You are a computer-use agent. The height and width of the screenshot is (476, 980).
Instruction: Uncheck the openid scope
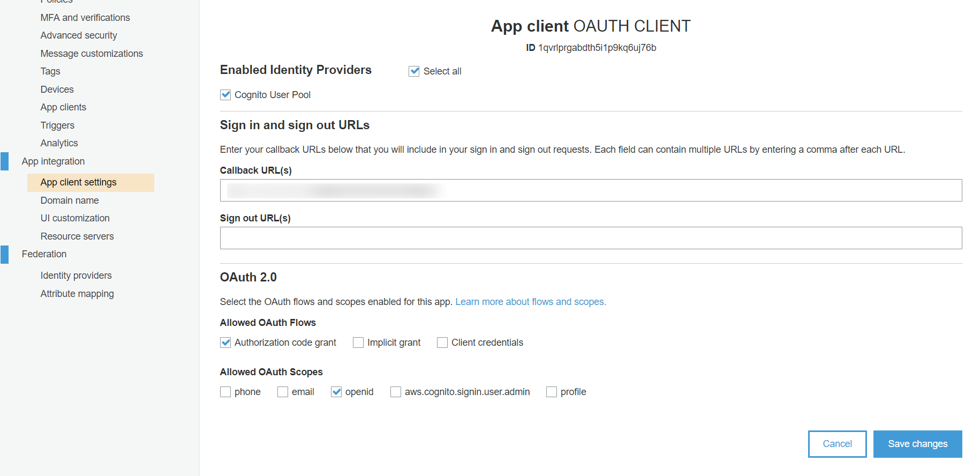[336, 392]
